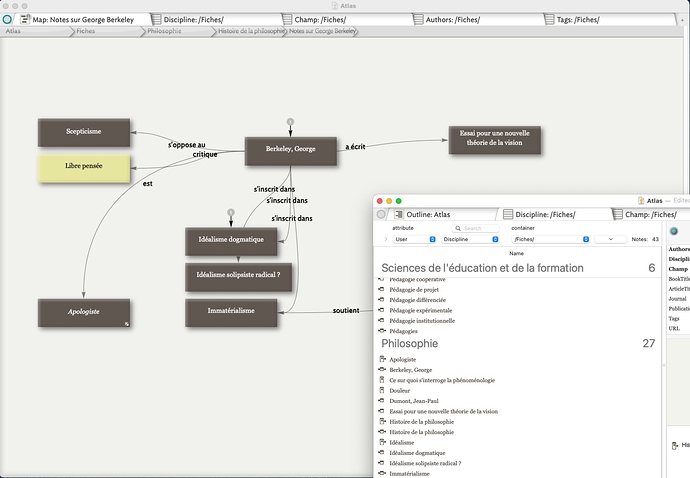The height and width of the screenshot is (478, 690).
Task: Select the Berkeley, George note on the map
Action: [290, 151]
